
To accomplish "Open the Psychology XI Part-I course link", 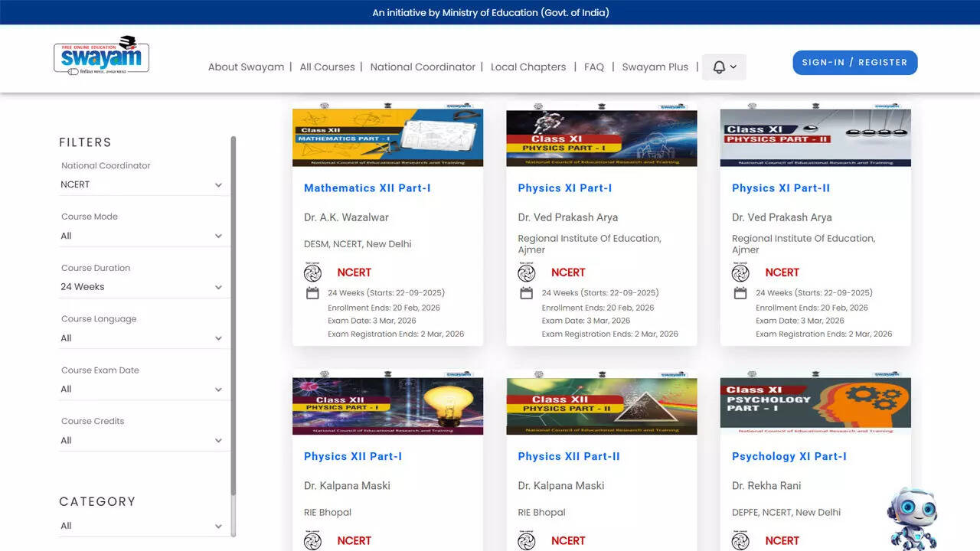I will (x=789, y=456).
